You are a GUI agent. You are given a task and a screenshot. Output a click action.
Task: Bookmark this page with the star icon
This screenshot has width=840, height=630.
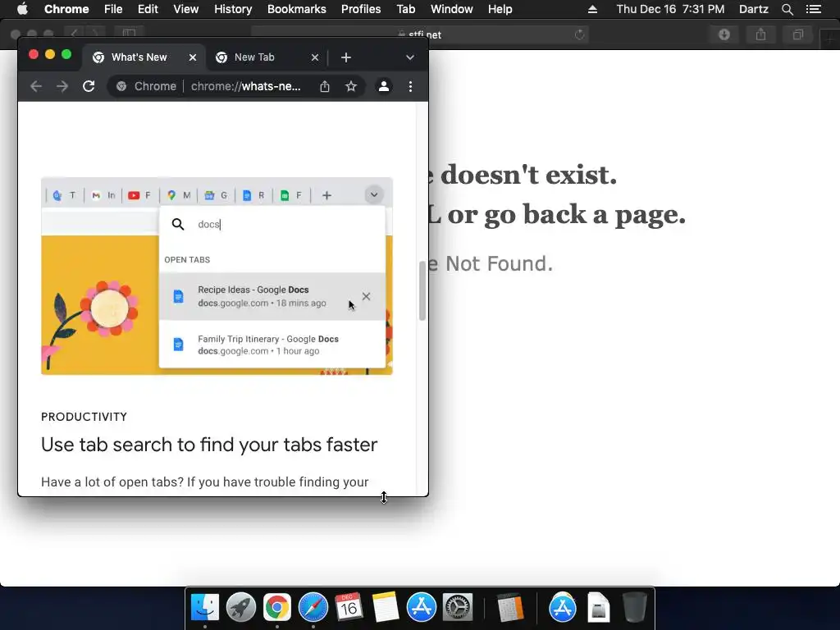(351, 86)
